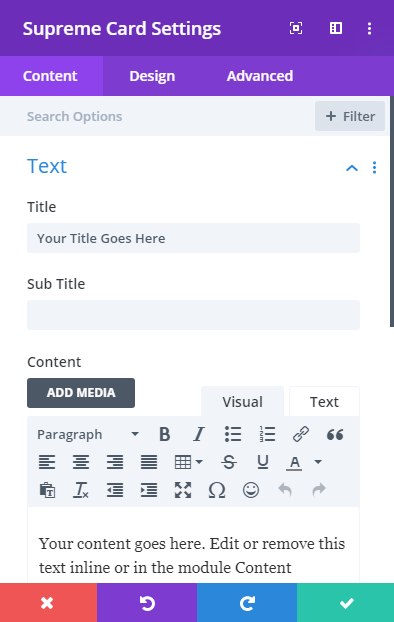Image resolution: width=394 pixels, height=622 pixels.
Task: Click the Sub Title input field
Action: click(193, 315)
